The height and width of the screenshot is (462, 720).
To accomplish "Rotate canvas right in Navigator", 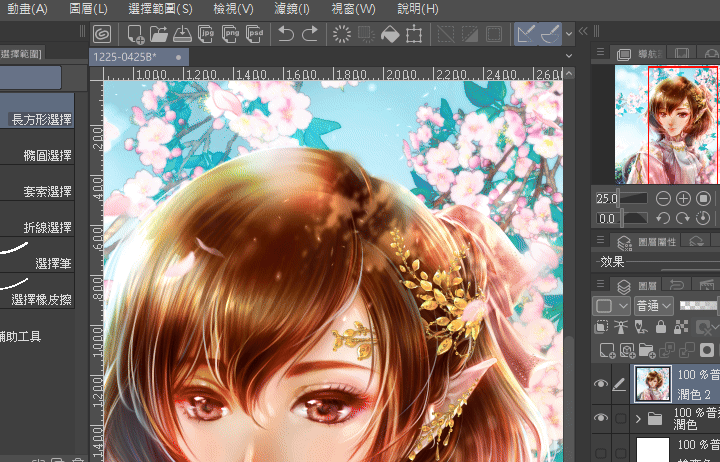I will 683,218.
